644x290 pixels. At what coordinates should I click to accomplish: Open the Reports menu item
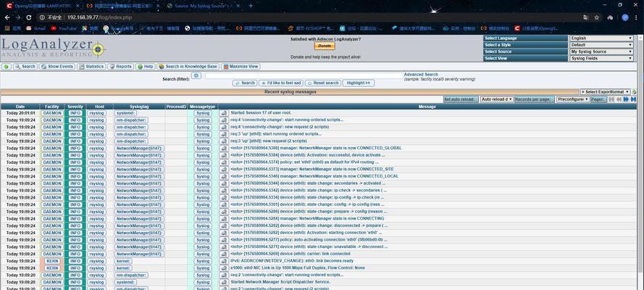pos(120,67)
